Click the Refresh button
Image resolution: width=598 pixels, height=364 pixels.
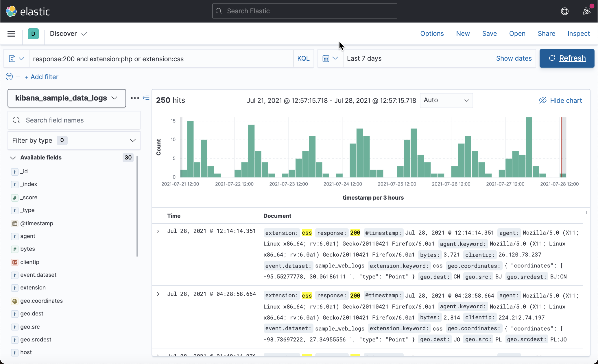566,58
